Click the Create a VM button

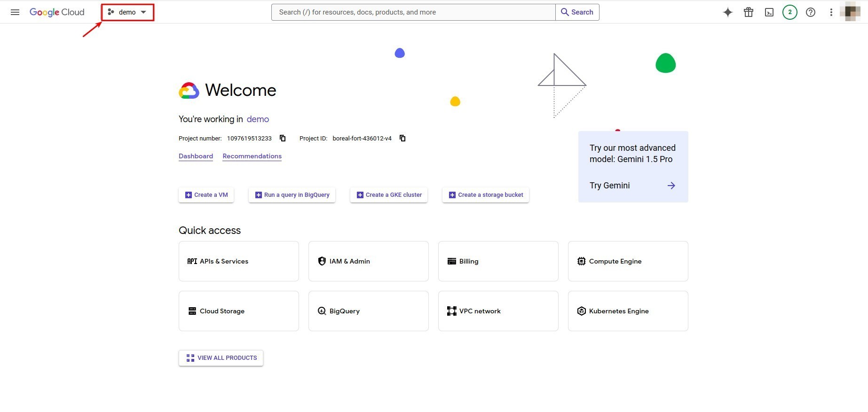pyautogui.click(x=206, y=195)
